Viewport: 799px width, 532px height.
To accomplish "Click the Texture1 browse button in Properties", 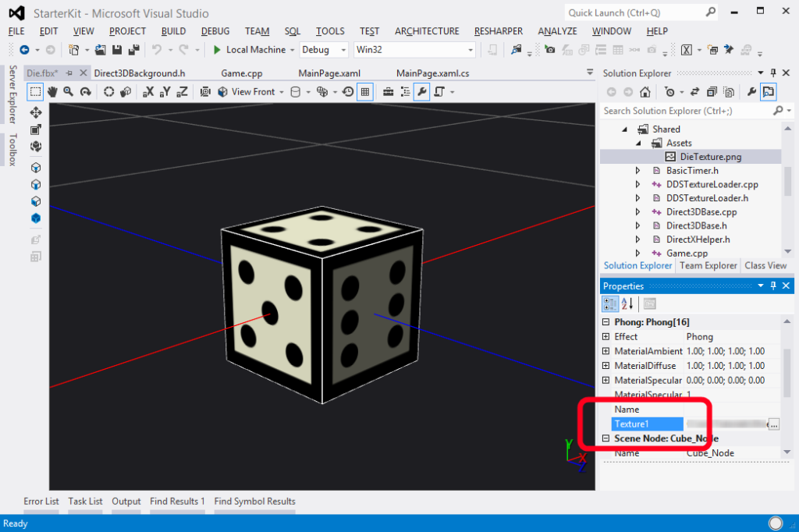I will 772,424.
